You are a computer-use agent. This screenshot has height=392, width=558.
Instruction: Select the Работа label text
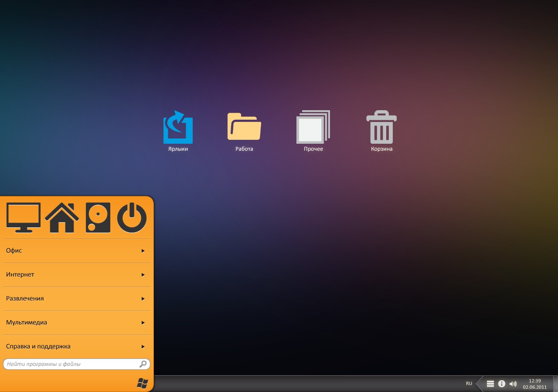tap(244, 149)
